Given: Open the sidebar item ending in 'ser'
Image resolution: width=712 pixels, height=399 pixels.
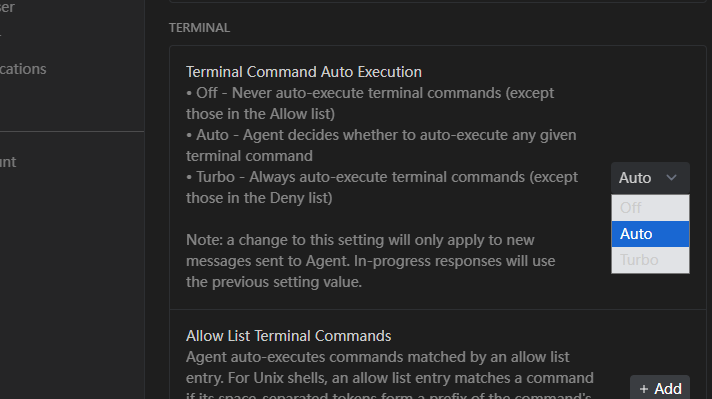Looking at the screenshot, I should 7,7.
